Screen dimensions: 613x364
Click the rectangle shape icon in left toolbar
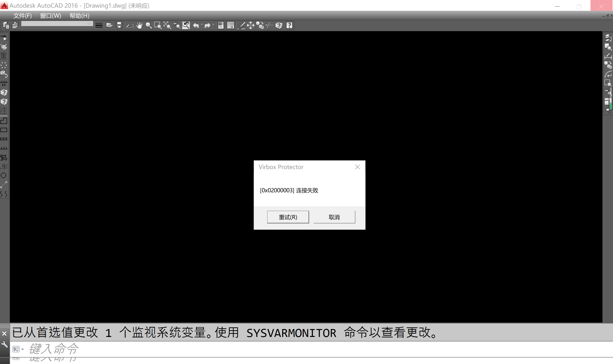pyautogui.click(x=4, y=130)
